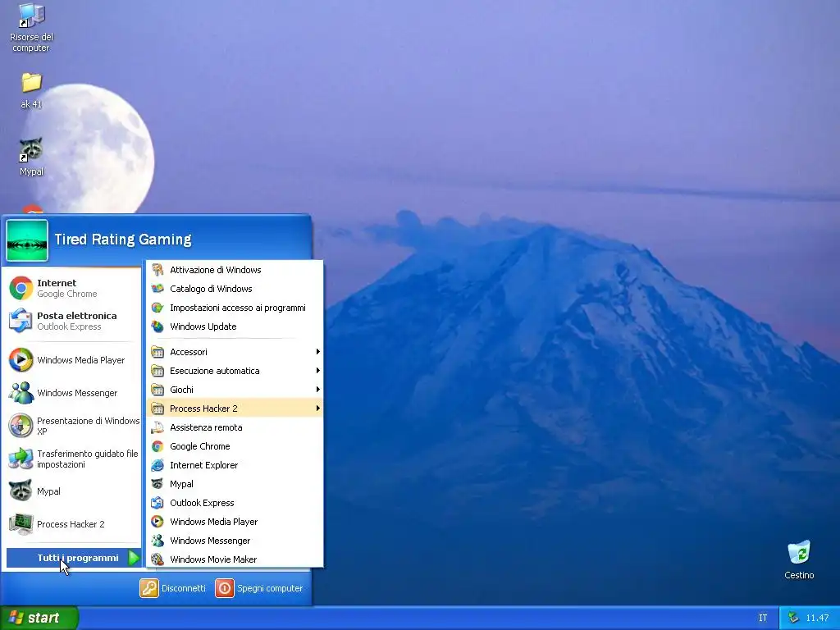Start Trasferimento guidato file e impostazioni

coord(73,459)
